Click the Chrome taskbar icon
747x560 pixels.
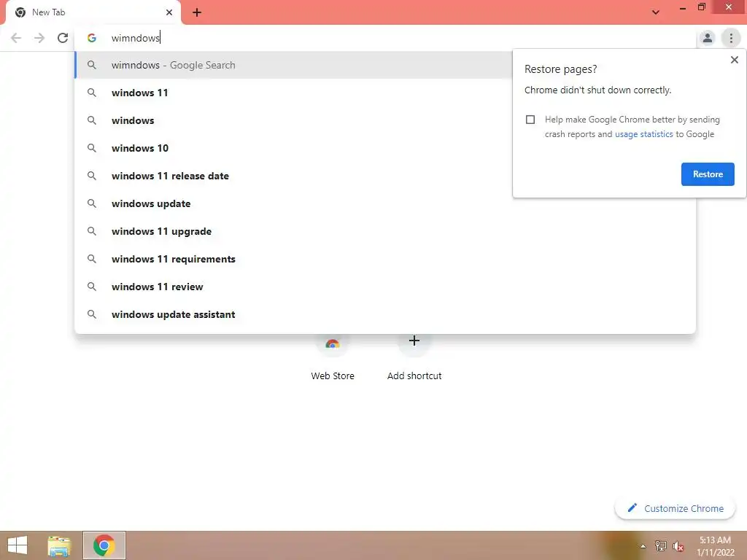104,545
